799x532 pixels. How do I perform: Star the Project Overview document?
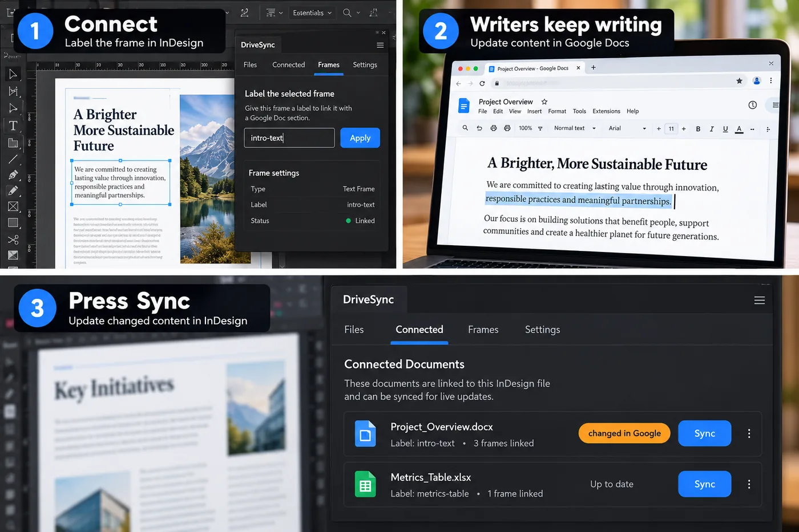[x=544, y=101]
